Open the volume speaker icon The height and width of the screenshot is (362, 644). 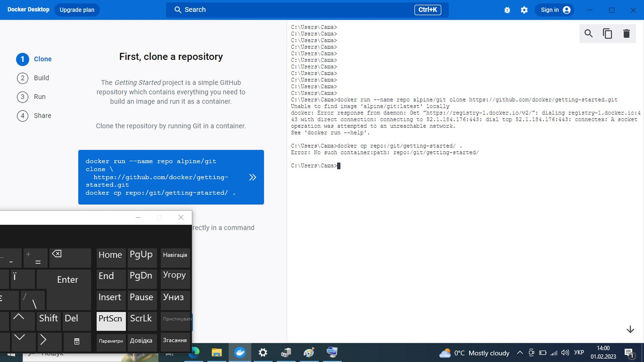coord(565,353)
